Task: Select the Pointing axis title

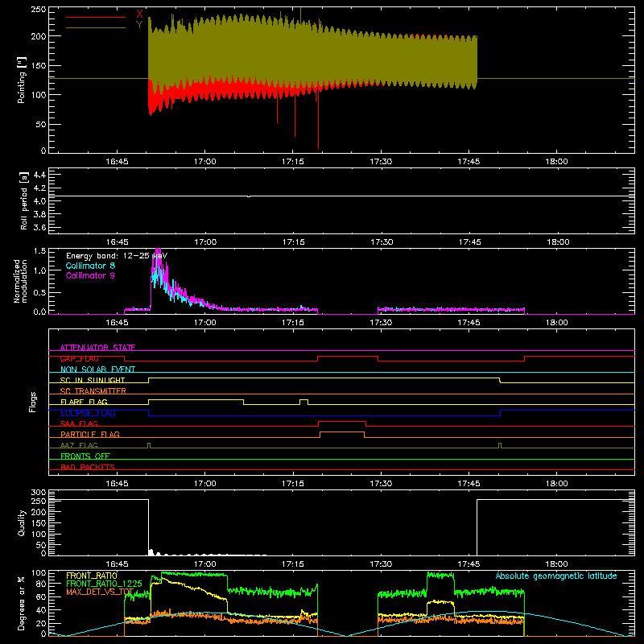Action: [x=22, y=80]
